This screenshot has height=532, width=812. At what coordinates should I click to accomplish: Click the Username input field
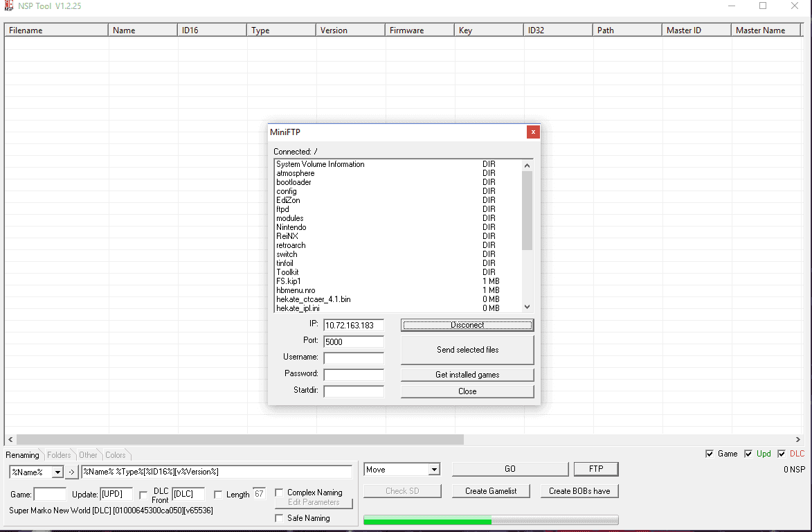click(x=354, y=358)
